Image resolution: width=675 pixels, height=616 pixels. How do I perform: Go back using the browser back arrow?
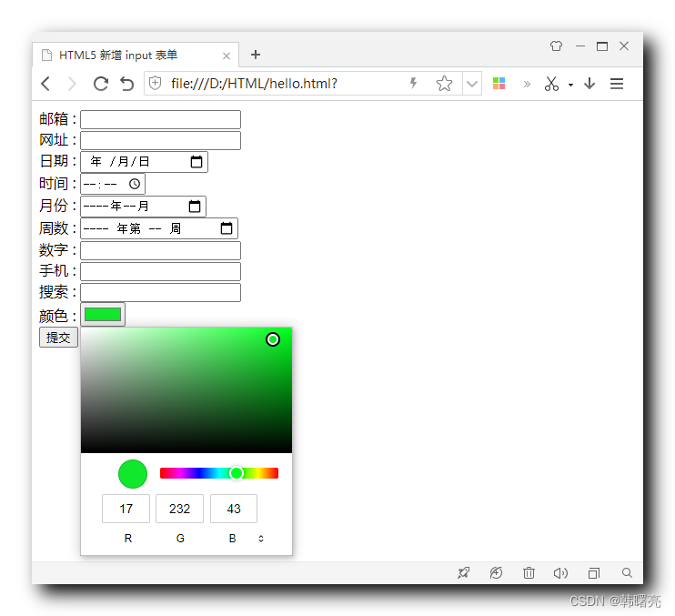coord(45,84)
